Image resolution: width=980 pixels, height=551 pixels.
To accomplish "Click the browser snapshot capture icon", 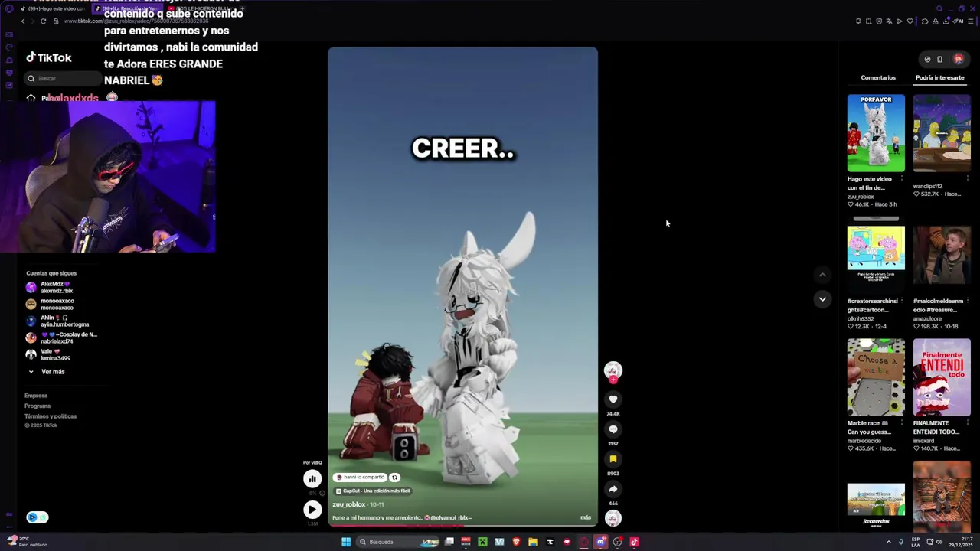I will tap(868, 21).
